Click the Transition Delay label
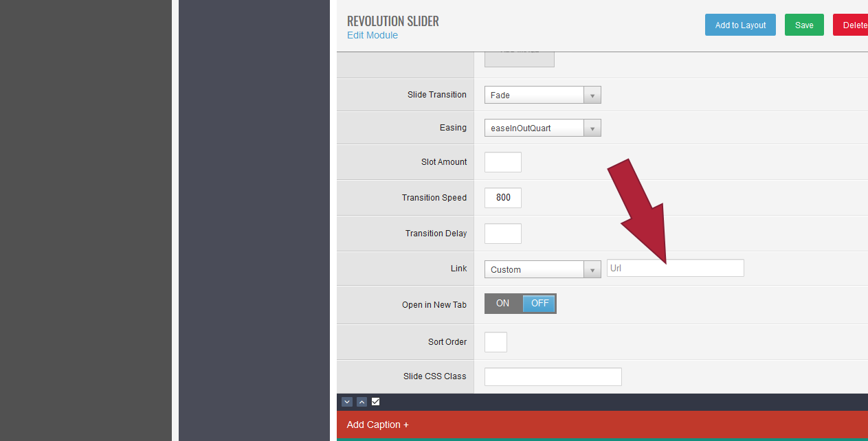 pyautogui.click(x=436, y=234)
